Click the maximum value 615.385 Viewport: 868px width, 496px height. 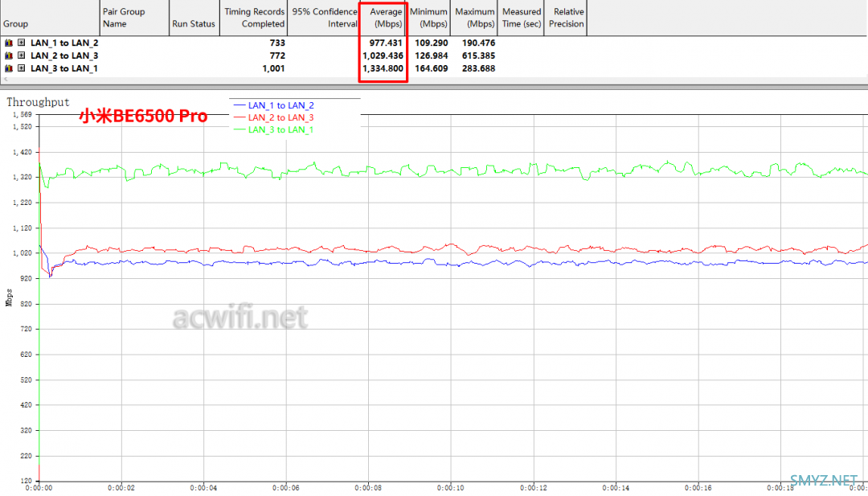pyautogui.click(x=478, y=55)
